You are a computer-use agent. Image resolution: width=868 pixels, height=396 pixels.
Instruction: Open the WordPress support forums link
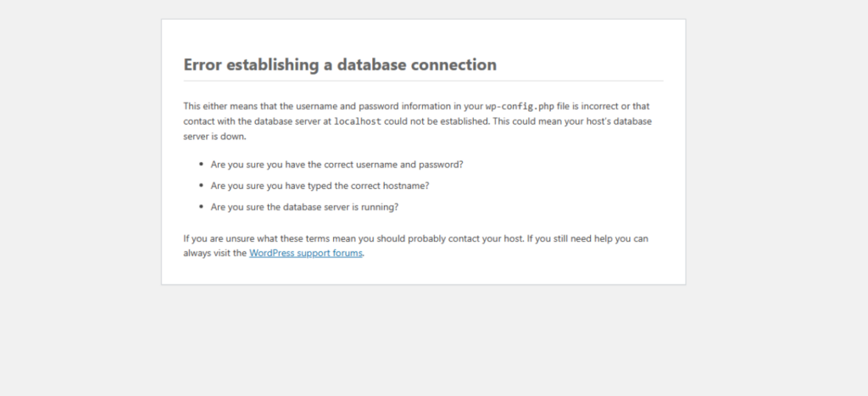(306, 253)
